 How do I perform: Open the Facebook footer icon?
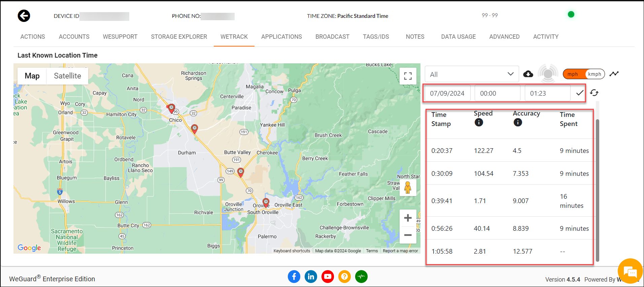click(294, 277)
